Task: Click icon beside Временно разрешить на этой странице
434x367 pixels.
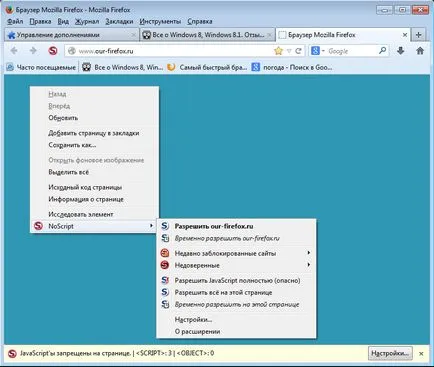Action: pyautogui.click(x=165, y=304)
